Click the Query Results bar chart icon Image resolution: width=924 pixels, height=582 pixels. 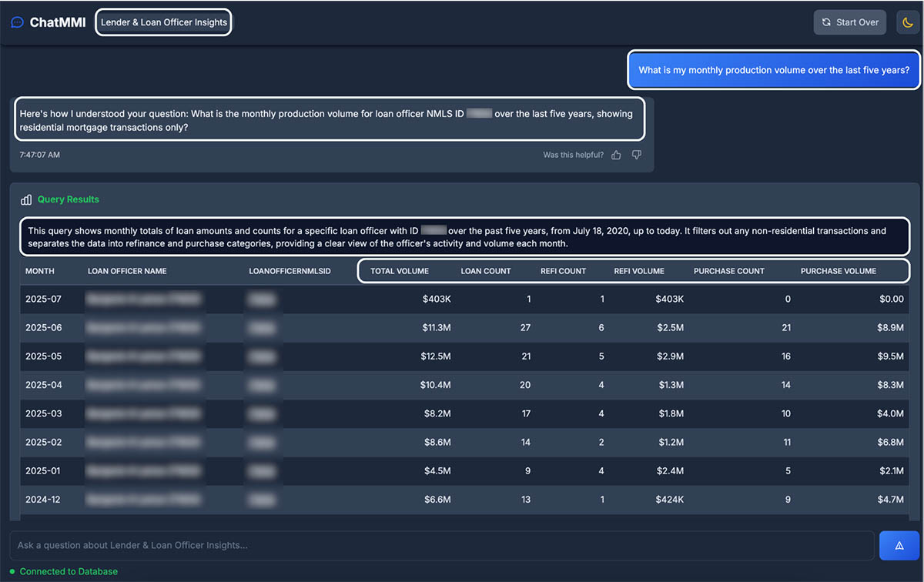(x=26, y=199)
